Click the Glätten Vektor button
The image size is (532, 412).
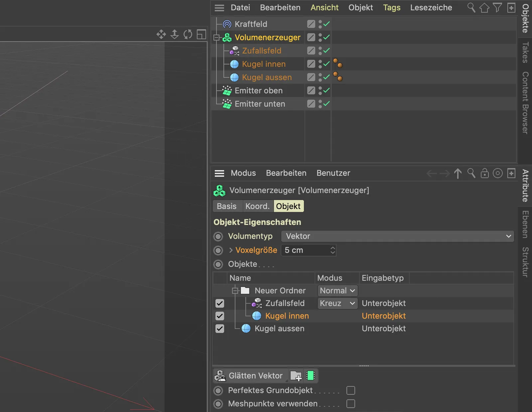[x=251, y=376]
